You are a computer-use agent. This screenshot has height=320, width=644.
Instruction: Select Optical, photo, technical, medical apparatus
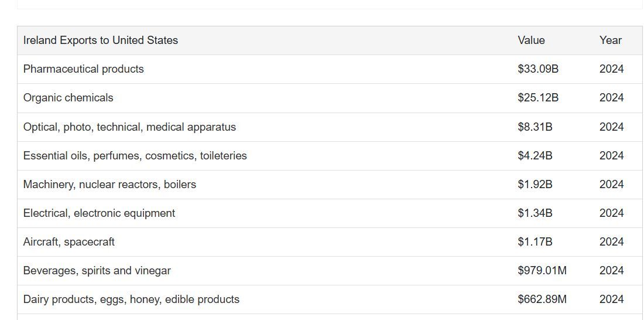[129, 127]
